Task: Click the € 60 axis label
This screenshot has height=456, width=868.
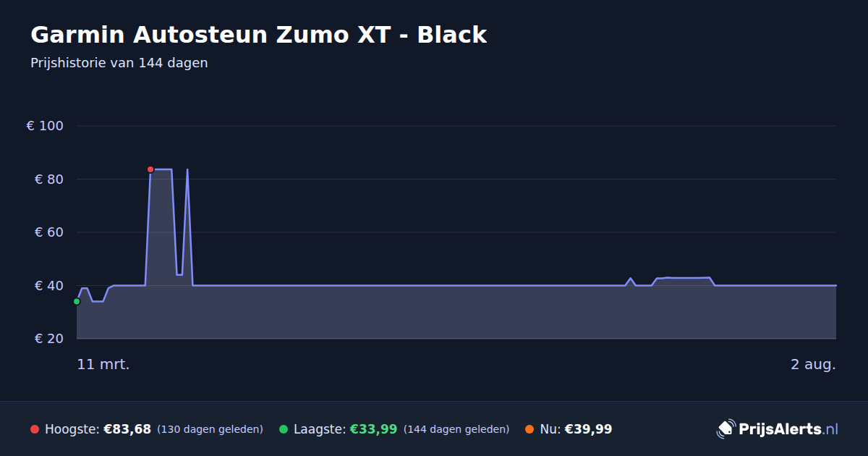Action: click(x=48, y=232)
